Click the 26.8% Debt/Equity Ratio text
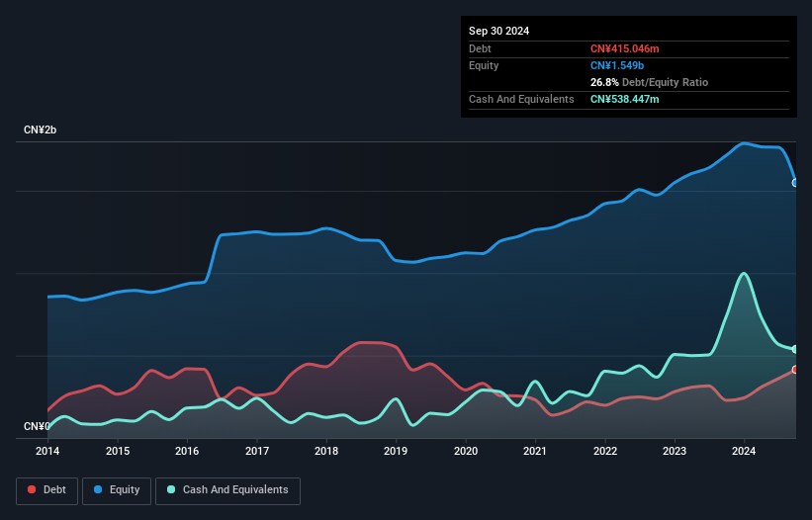Viewport: 812px width, 520px height. (649, 82)
